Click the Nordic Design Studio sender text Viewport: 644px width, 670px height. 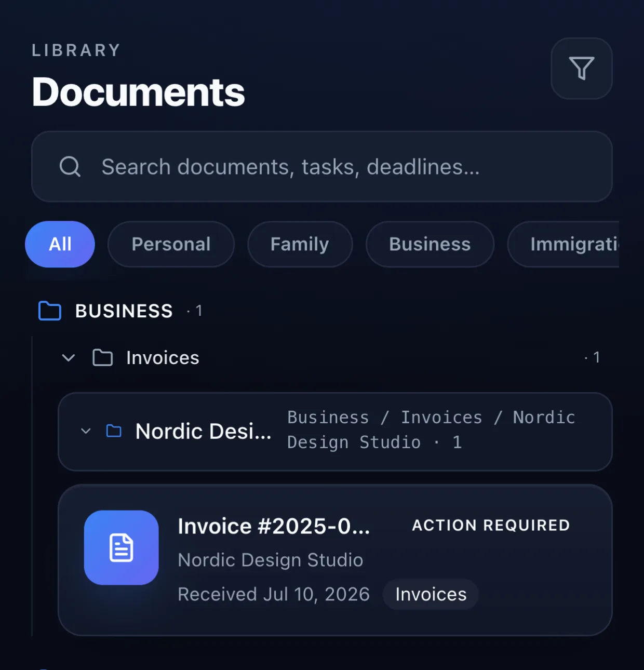(x=271, y=560)
